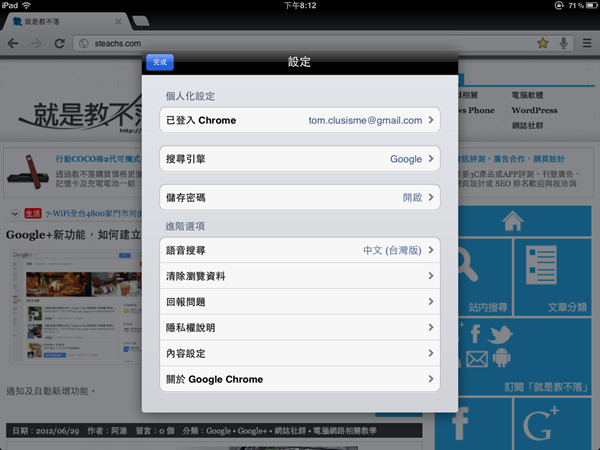Click the 7-WiFi news ticker link

pyautogui.click(x=94, y=214)
